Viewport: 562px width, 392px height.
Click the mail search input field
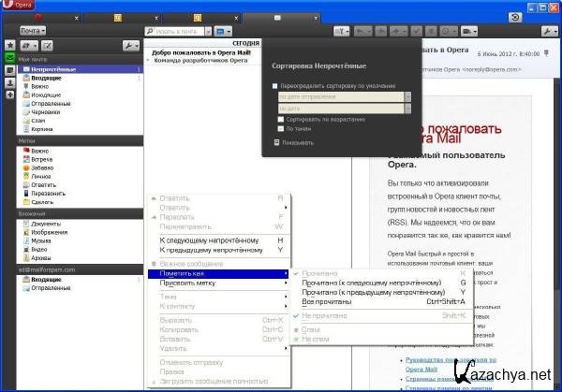pyautogui.click(x=178, y=31)
